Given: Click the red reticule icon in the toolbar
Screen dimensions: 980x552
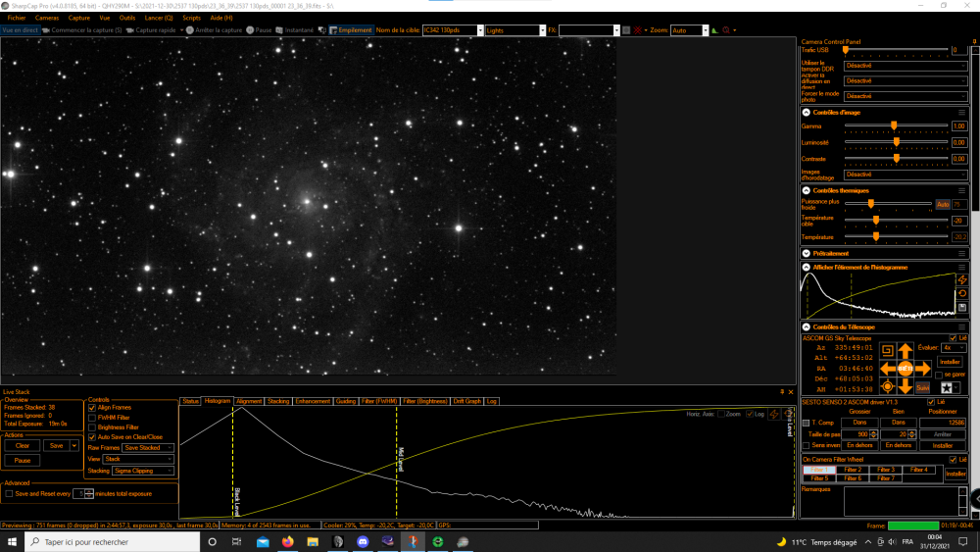Looking at the screenshot, I should click(x=638, y=30).
